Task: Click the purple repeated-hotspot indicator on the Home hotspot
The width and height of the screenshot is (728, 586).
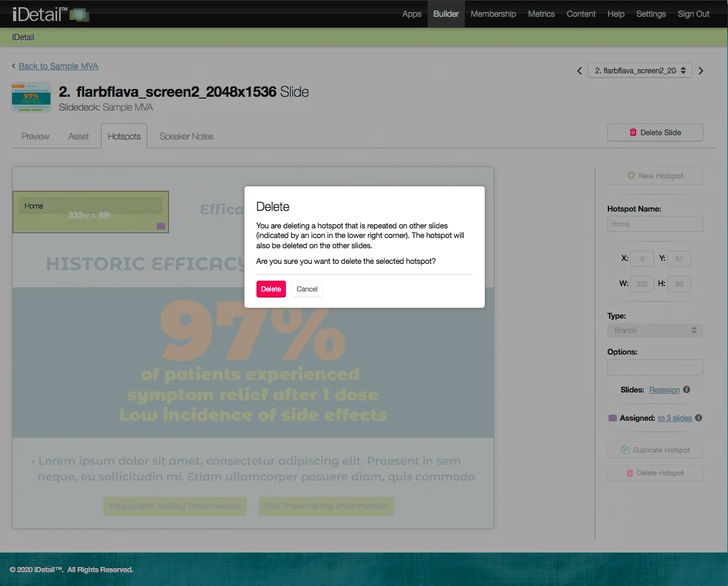Action: pyautogui.click(x=161, y=226)
